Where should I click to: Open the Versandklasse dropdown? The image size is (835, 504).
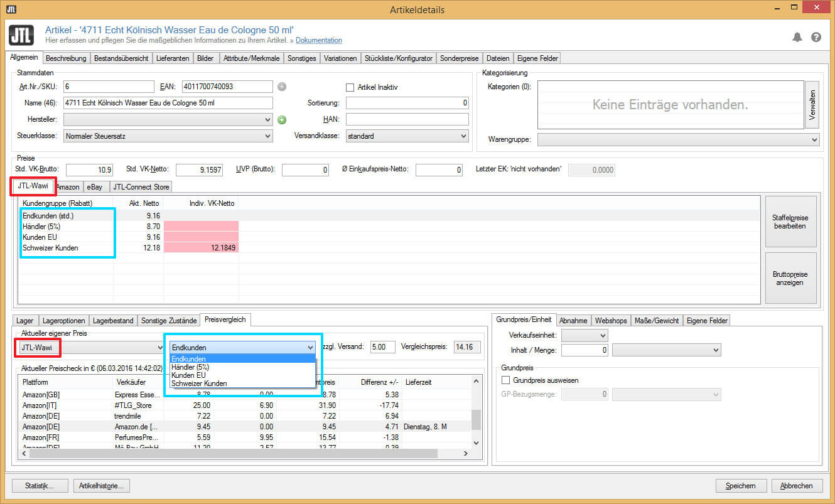pos(407,136)
